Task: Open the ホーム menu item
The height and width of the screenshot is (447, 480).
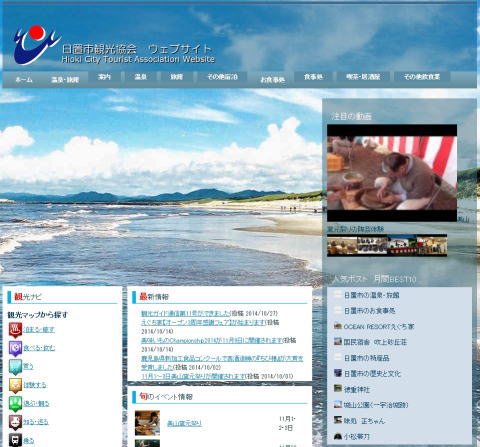Action: pyautogui.click(x=24, y=80)
